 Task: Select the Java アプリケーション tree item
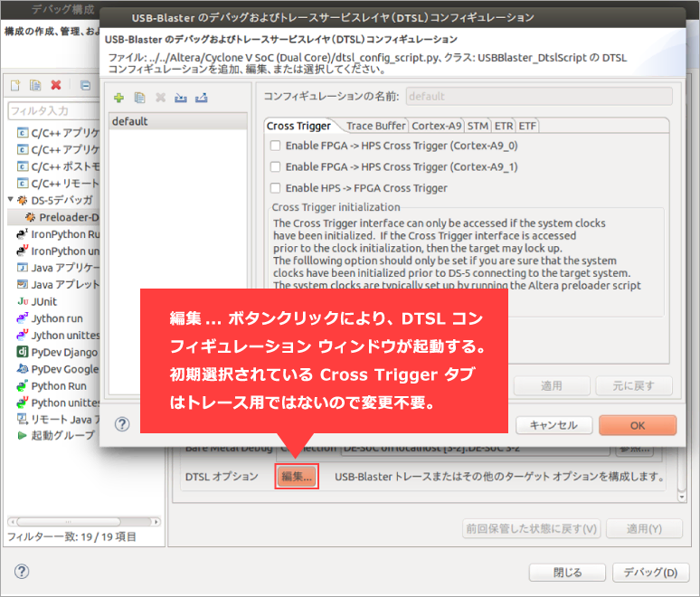58,268
